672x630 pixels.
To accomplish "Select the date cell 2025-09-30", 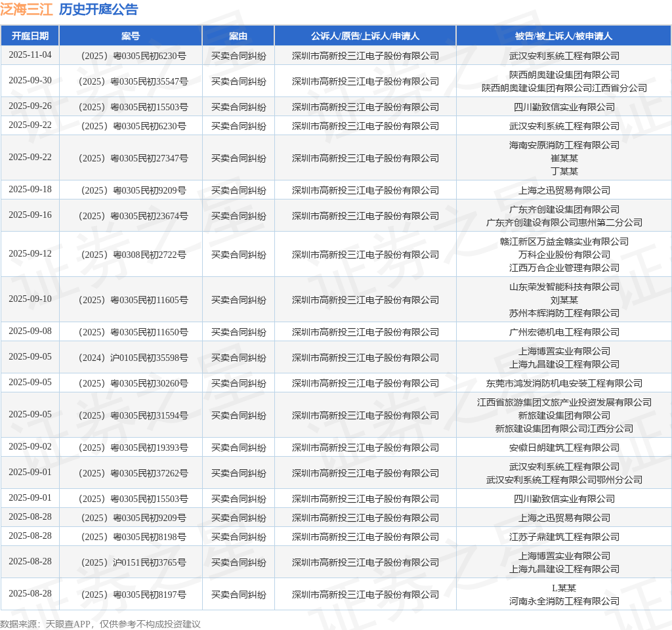I will click(x=30, y=81).
